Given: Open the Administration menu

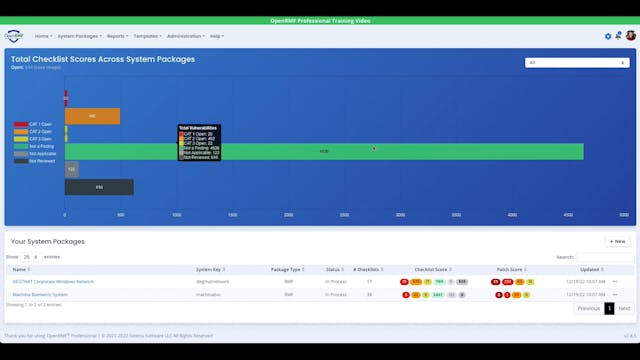Looking at the screenshot, I should (x=186, y=36).
